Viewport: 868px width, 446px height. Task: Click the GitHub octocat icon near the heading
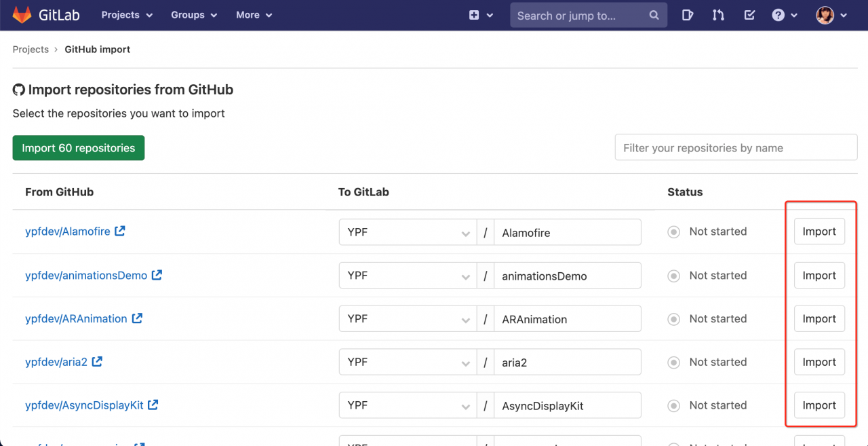18,89
